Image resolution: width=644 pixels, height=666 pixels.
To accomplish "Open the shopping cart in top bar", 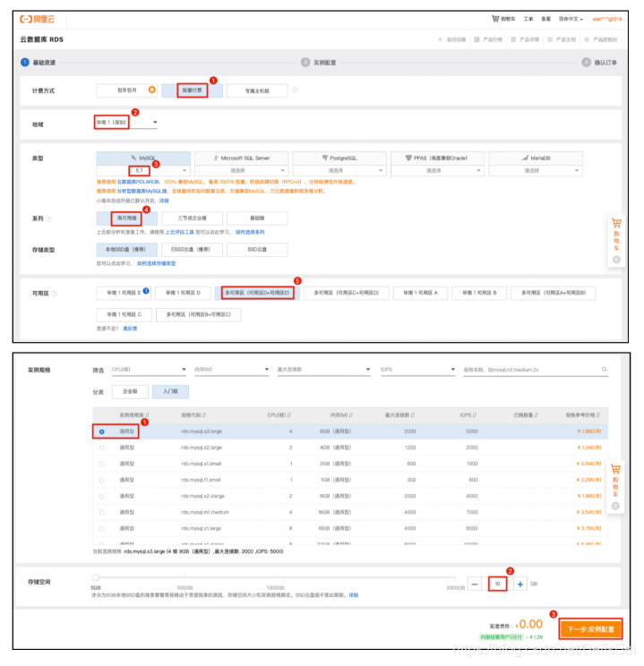I will (x=503, y=19).
